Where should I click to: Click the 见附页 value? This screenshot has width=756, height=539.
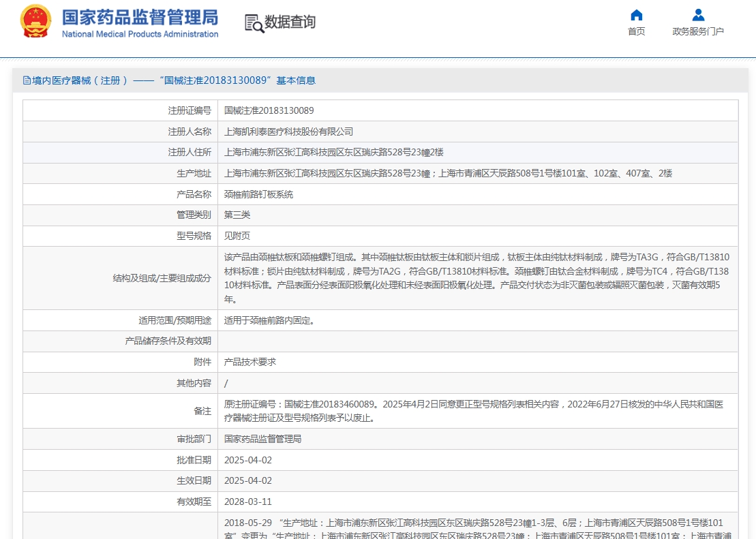[237, 236]
